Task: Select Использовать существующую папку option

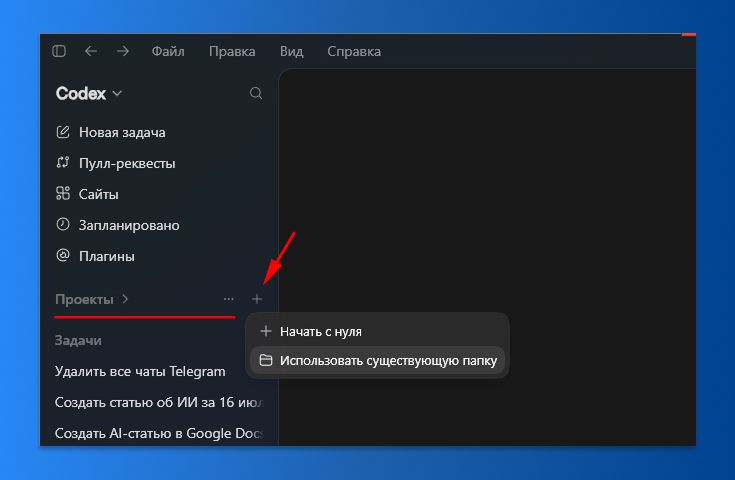Action: [x=377, y=360]
